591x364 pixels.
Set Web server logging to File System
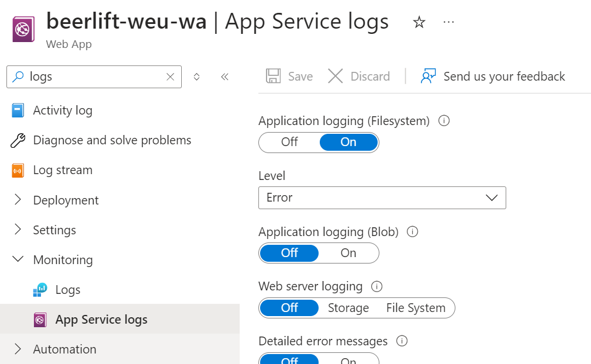click(416, 308)
